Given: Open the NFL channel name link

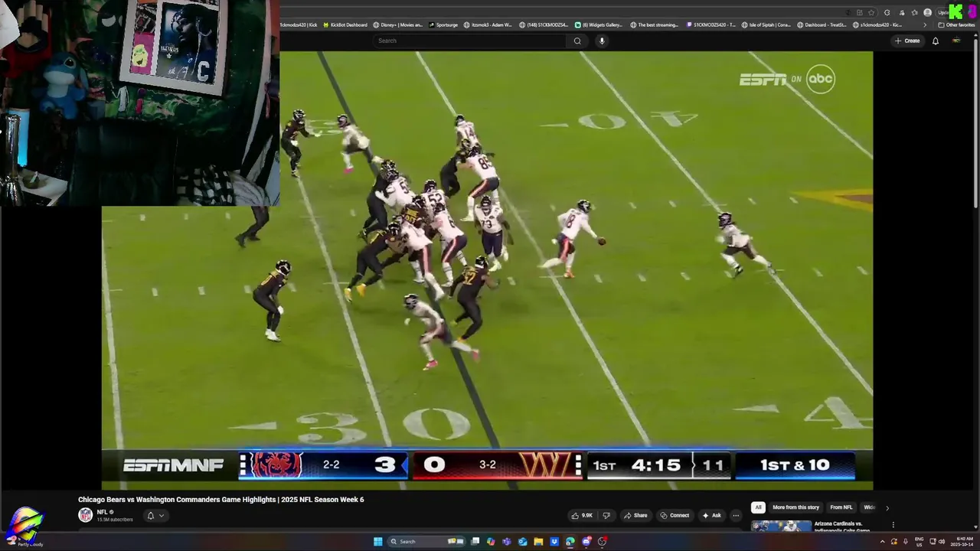Looking at the screenshot, I should click(x=102, y=512).
